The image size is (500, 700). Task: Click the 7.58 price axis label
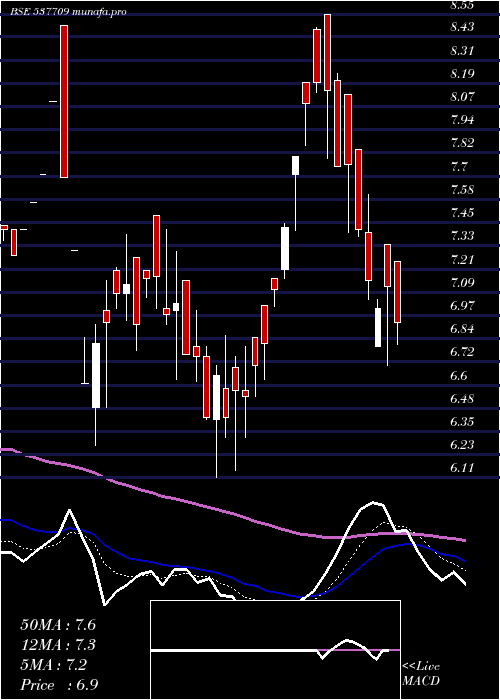462,190
